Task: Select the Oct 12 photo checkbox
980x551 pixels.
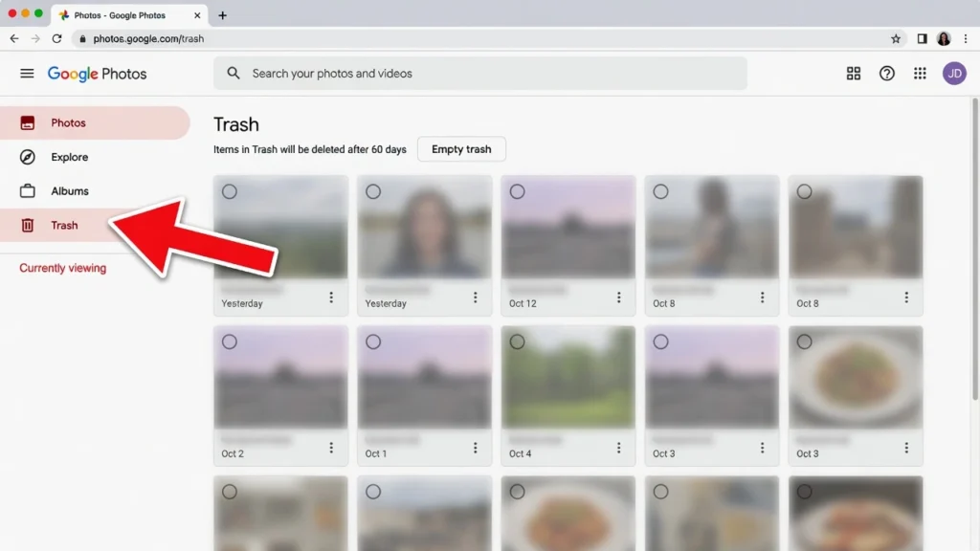Action: coord(517,191)
